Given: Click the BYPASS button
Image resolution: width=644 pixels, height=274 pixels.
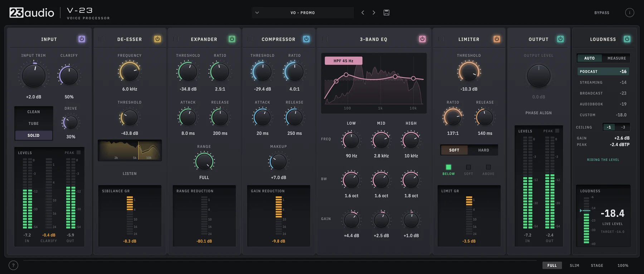Looking at the screenshot, I should point(602,13).
